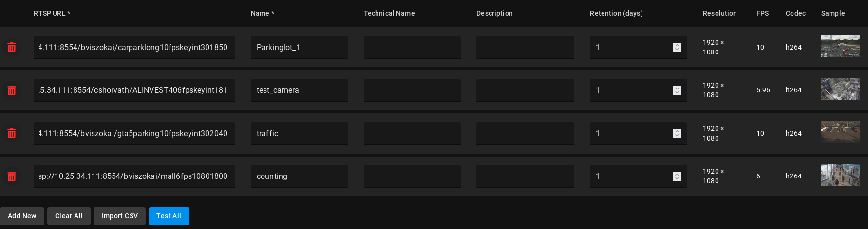Image resolution: width=868 pixels, height=229 pixels.
Task: View the counting camera sample image
Action: coord(840,175)
